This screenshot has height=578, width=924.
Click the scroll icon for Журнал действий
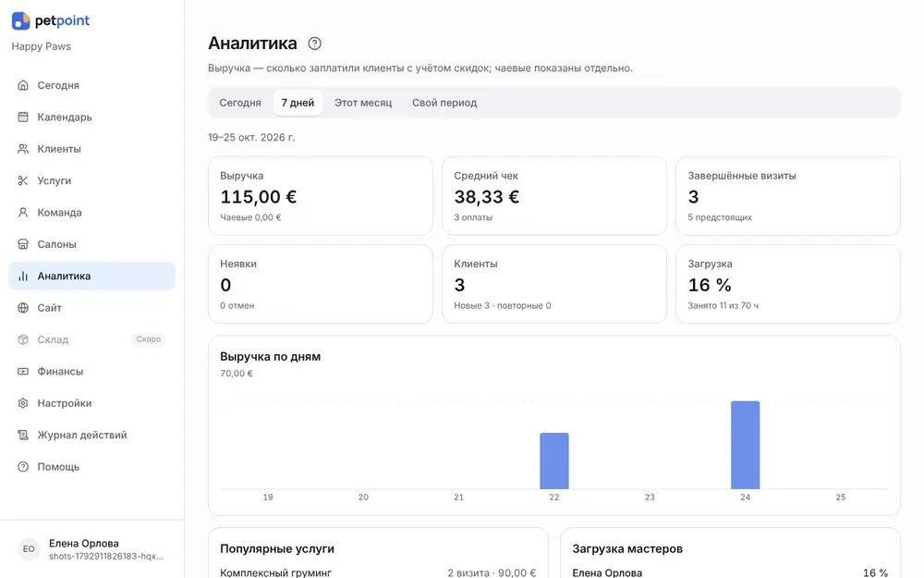pos(23,436)
